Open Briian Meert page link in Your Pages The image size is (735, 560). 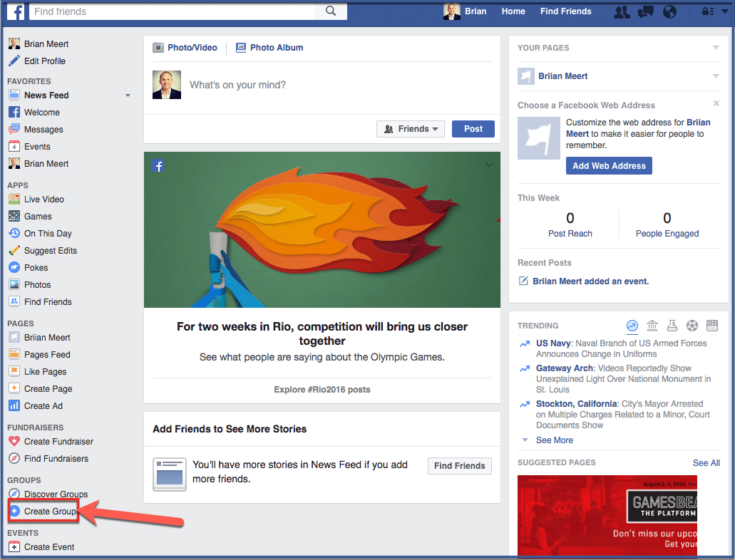562,76
